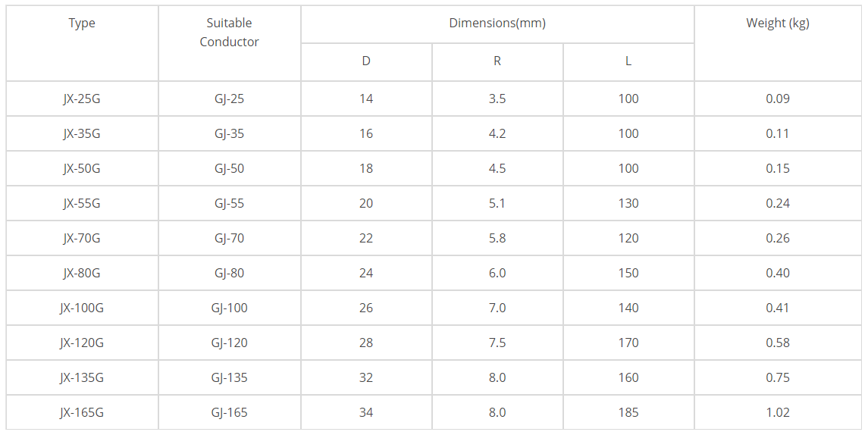This screenshot has width=868, height=435.
Task: Select the JX-135G type cell
Action: 82,378
